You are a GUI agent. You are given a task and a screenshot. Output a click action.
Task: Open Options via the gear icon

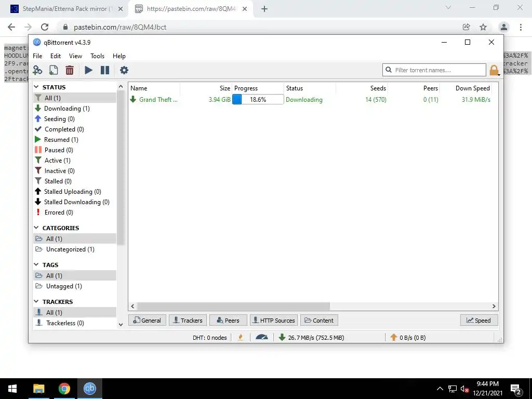(x=124, y=70)
